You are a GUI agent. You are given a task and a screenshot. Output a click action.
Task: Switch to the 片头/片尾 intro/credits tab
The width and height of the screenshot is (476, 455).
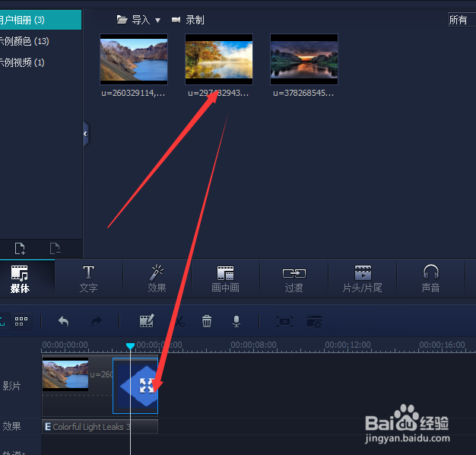(x=363, y=279)
